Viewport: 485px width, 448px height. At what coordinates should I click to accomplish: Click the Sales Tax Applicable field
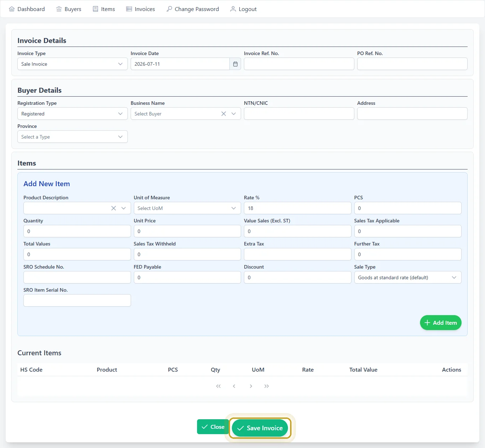(408, 231)
